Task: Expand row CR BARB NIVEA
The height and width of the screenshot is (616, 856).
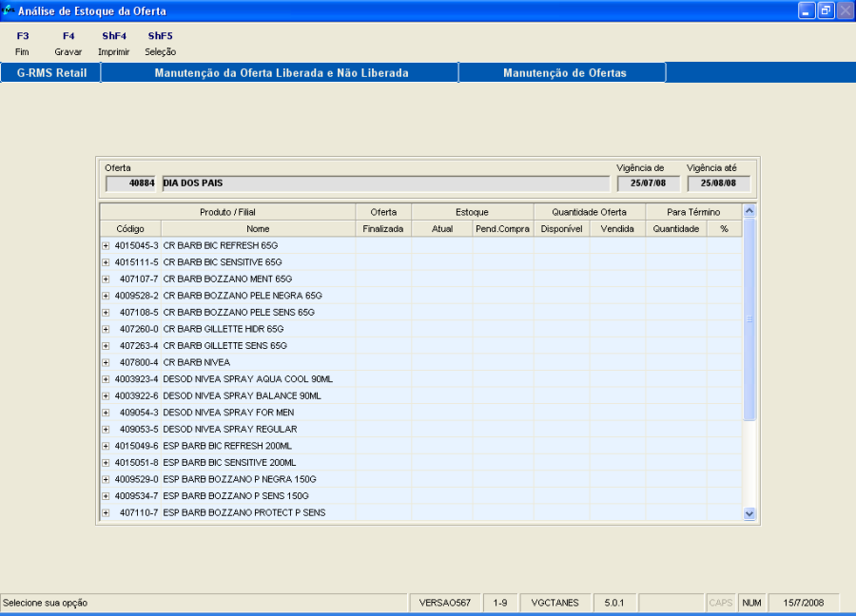Action: coord(106,363)
